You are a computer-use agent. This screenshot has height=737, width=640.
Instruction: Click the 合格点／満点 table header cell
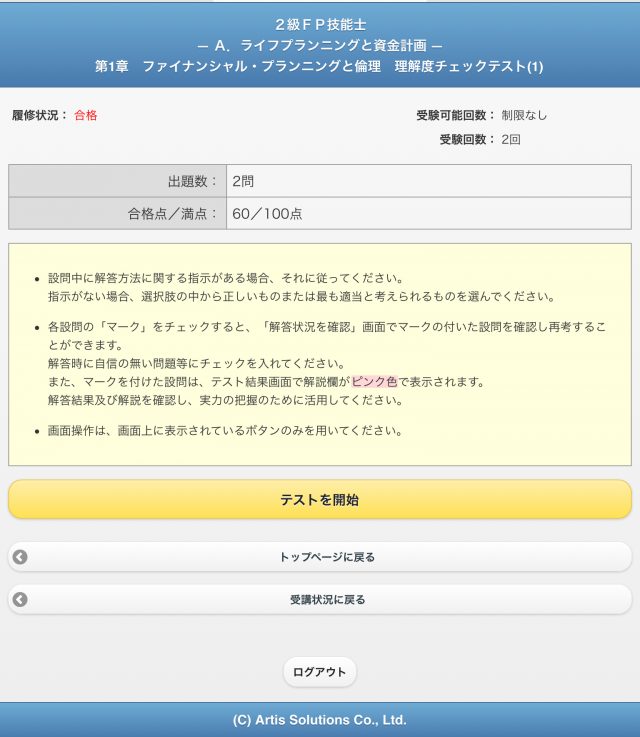click(118, 213)
